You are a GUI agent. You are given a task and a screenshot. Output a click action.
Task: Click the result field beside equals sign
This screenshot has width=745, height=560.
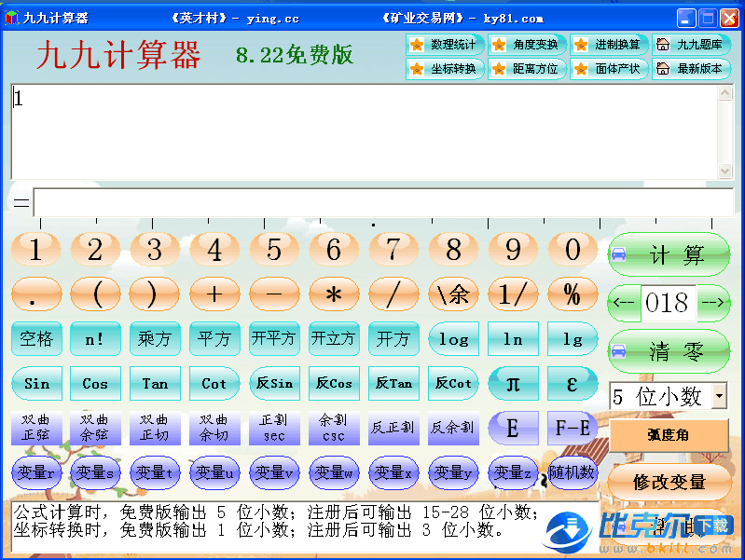[x=382, y=202]
